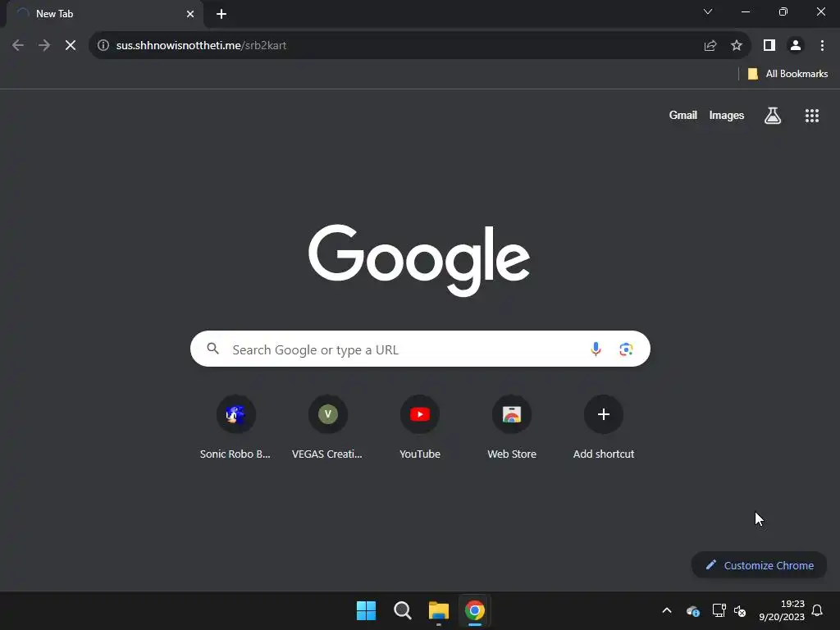Screen dimensions: 840x630
Task: Stop the page from loading
Action: (x=71, y=46)
